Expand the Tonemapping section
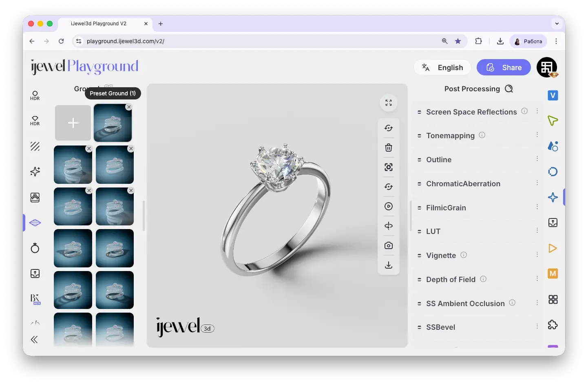 click(x=477, y=136)
